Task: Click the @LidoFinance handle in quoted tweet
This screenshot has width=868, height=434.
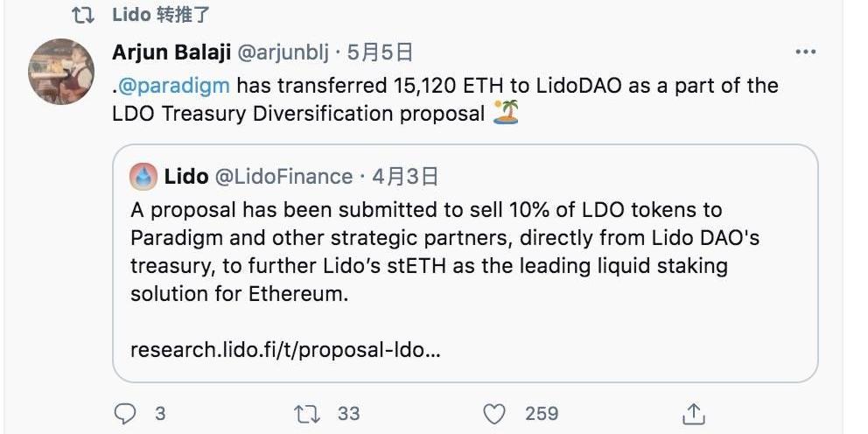Action: 283,177
